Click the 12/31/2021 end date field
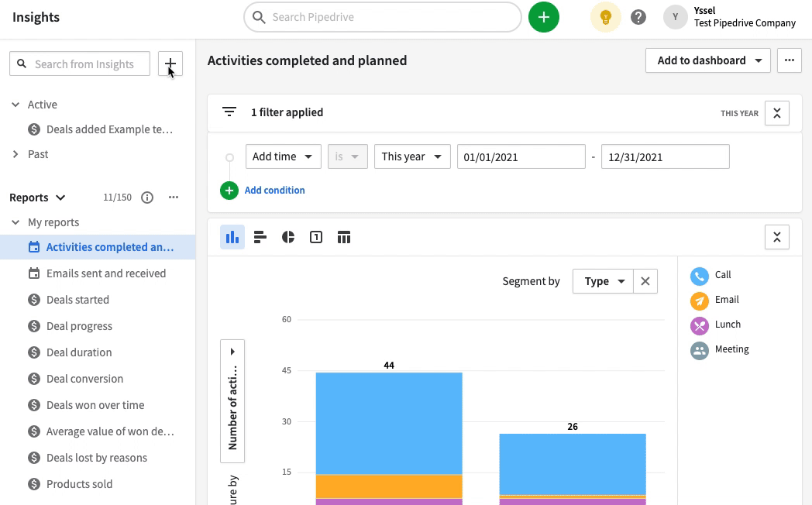812x505 pixels. coord(666,156)
